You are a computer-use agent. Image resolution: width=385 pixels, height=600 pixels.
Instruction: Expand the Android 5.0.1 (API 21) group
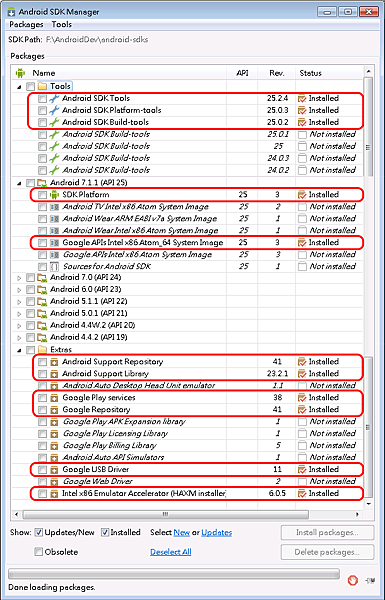(x=20, y=314)
